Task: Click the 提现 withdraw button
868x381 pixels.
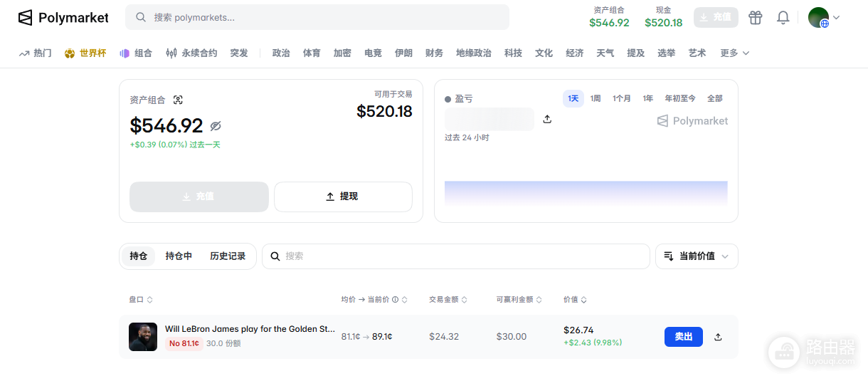Action: click(343, 197)
